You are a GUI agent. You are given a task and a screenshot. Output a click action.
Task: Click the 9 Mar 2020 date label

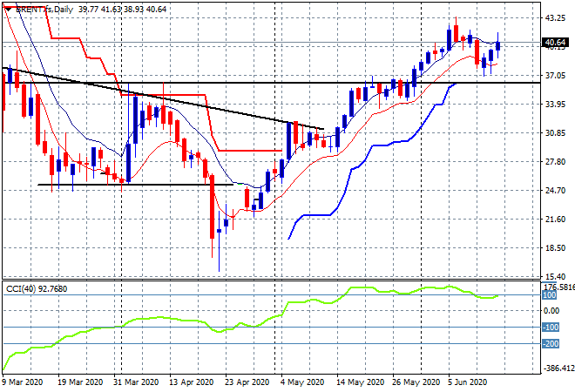tap(23, 382)
